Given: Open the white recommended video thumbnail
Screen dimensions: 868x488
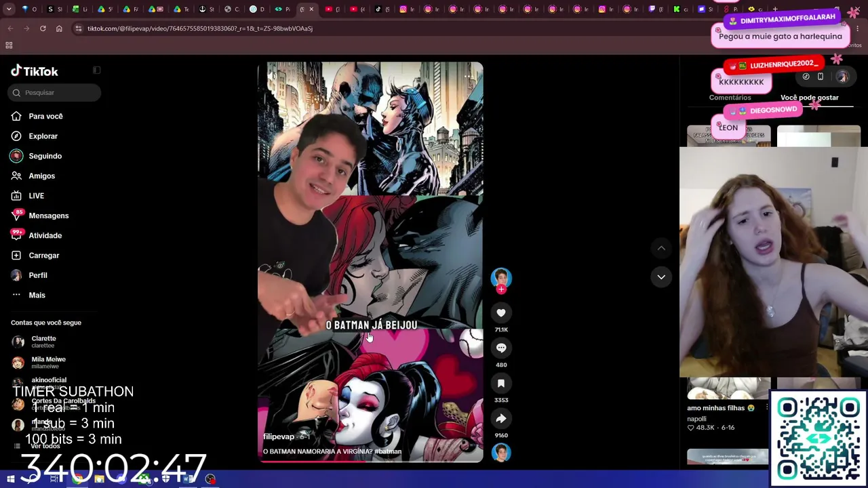Looking at the screenshot, I should point(818,136).
